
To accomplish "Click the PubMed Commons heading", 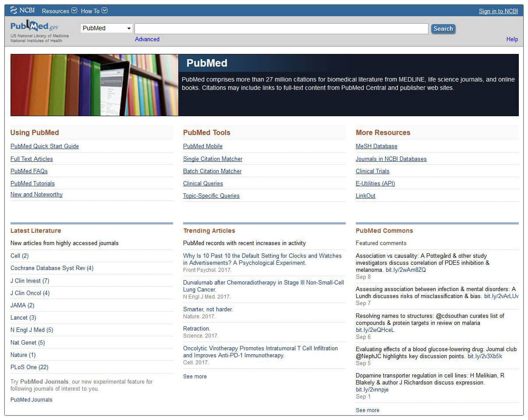I will [384, 231].
